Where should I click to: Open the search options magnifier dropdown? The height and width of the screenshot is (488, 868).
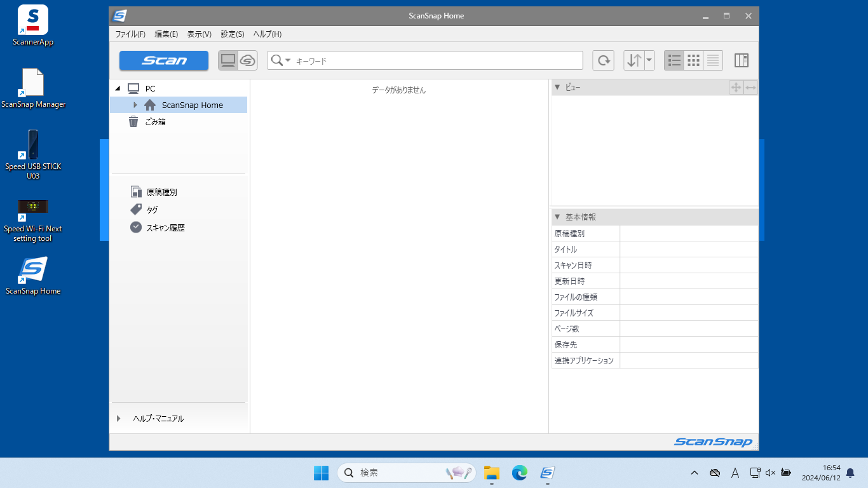point(280,60)
